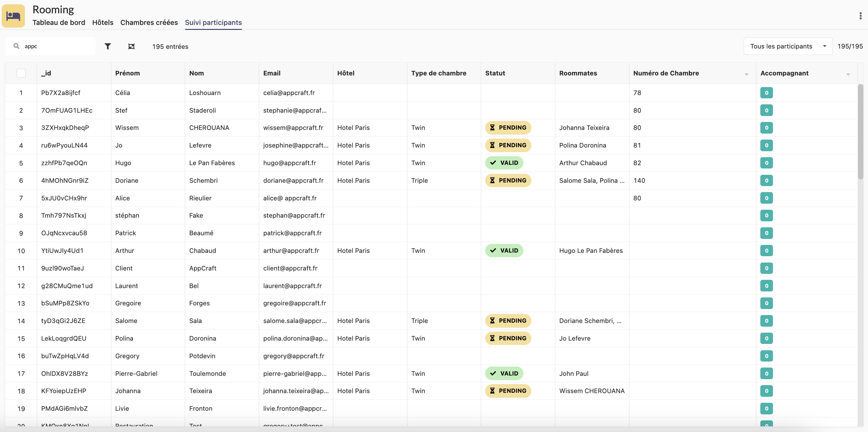The height and width of the screenshot is (432, 868).
Task: Open the Chambres créées tab
Action: 149,23
